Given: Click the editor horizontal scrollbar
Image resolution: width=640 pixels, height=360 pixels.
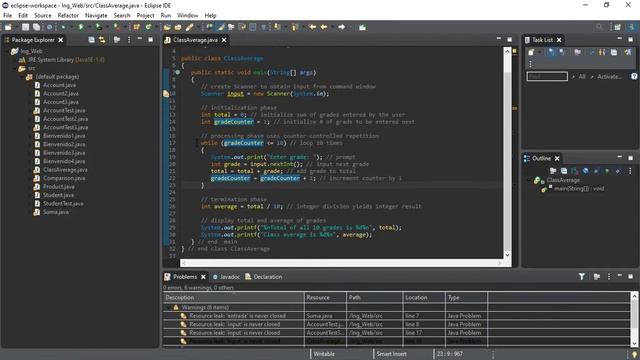Looking at the screenshot, I should (342, 263).
